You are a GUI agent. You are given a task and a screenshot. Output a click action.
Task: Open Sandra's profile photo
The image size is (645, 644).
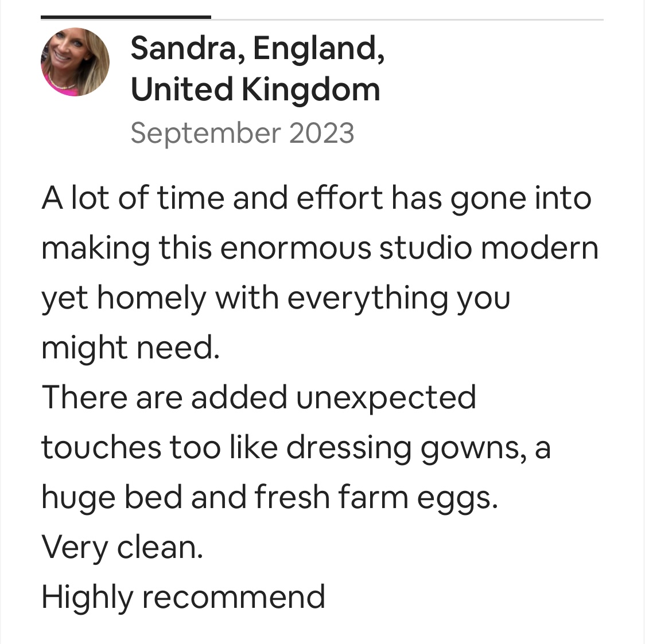click(x=75, y=62)
